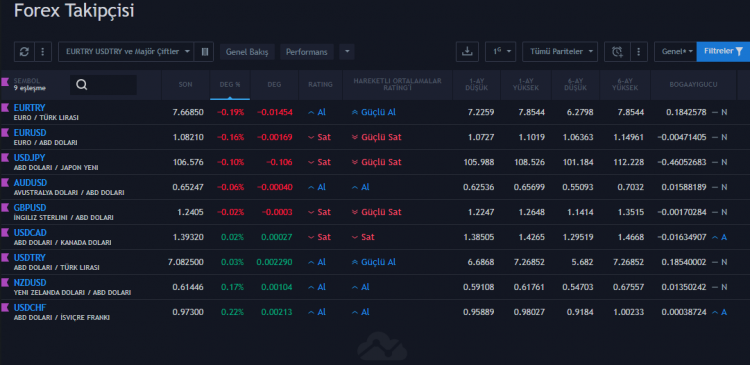Image resolution: width=750 pixels, height=365 pixels.
Task: Toggle the flag next to NZDUSD
Action: 5,283
